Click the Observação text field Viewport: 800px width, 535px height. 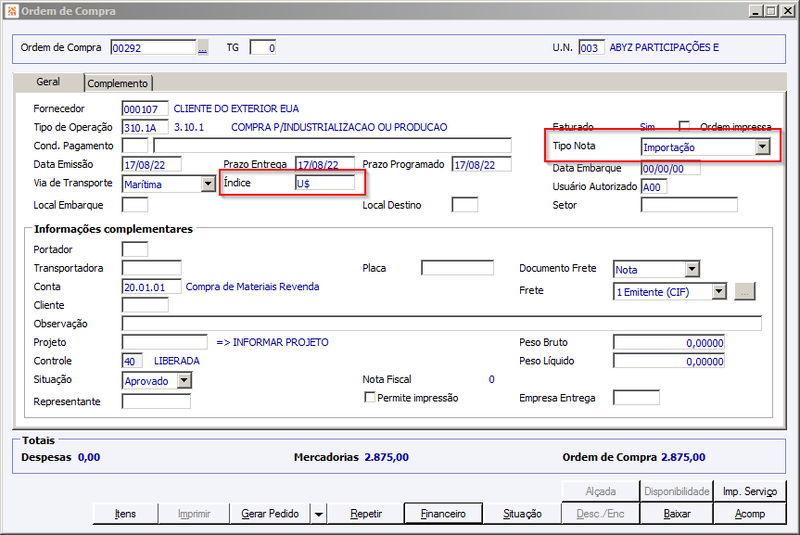click(442, 323)
